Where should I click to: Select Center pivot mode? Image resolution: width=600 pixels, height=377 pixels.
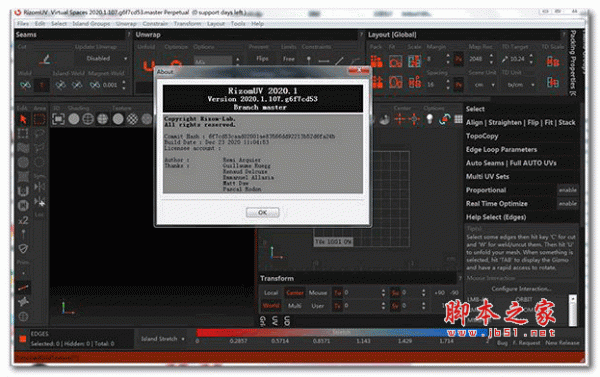pyautogui.click(x=295, y=293)
